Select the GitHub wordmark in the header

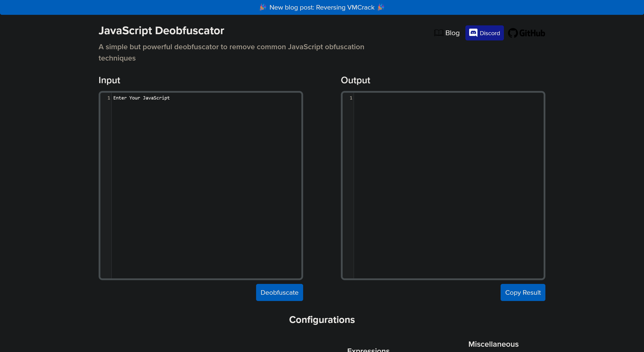click(x=532, y=33)
